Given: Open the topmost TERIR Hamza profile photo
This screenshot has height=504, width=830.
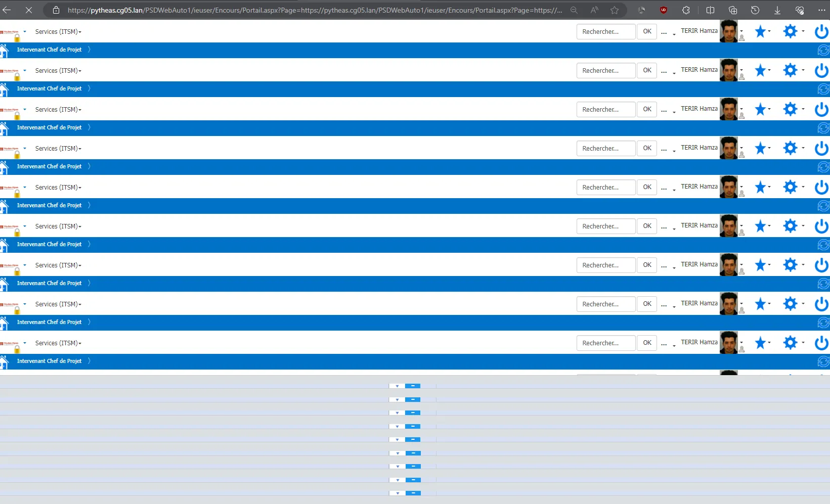Looking at the screenshot, I should tap(729, 31).
